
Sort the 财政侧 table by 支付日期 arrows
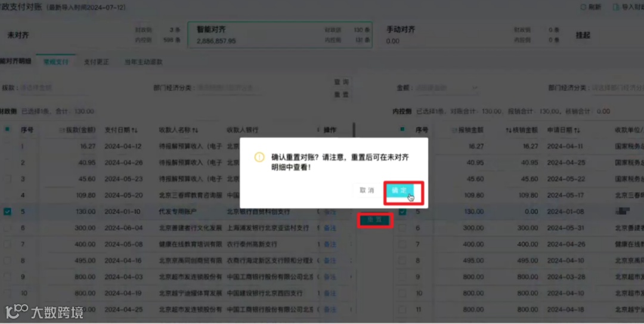[x=134, y=130]
